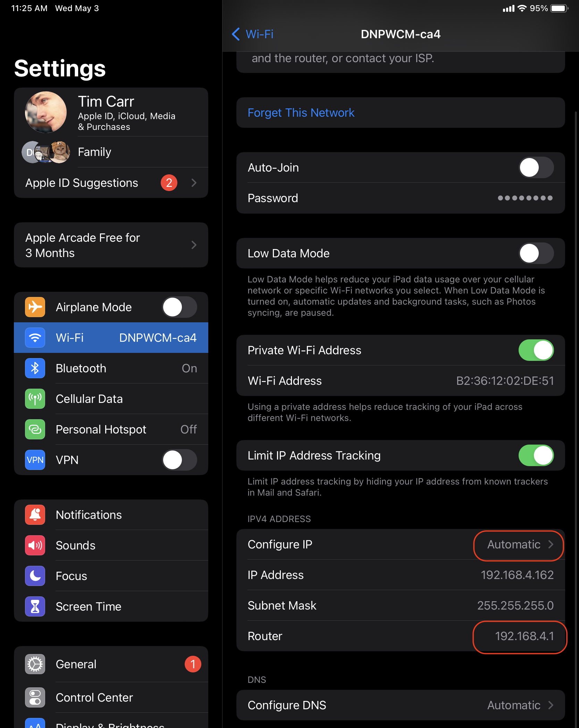
Task: Turn on Low Data Mode switch
Action: coord(536,253)
